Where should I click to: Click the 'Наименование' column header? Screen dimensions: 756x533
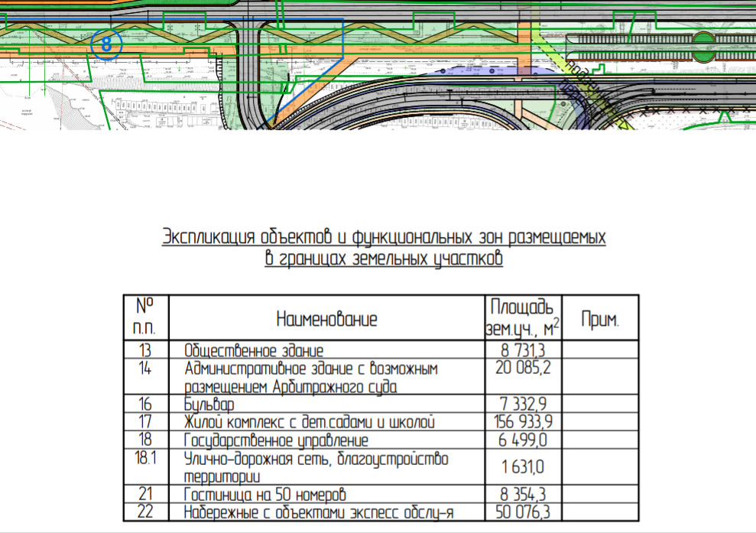click(x=326, y=319)
